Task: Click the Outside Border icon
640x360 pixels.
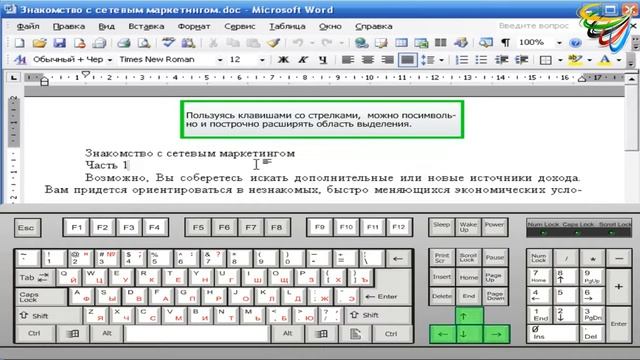Action: 546,60
